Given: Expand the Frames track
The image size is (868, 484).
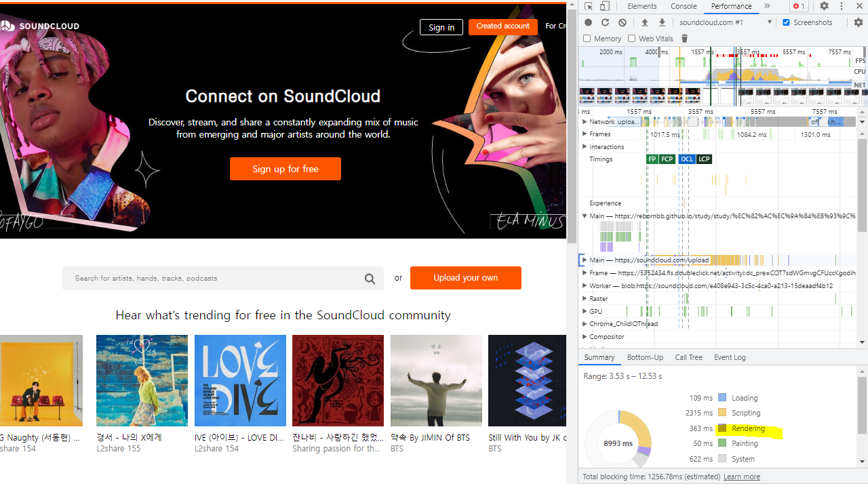Looking at the screenshot, I should (585, 134).
